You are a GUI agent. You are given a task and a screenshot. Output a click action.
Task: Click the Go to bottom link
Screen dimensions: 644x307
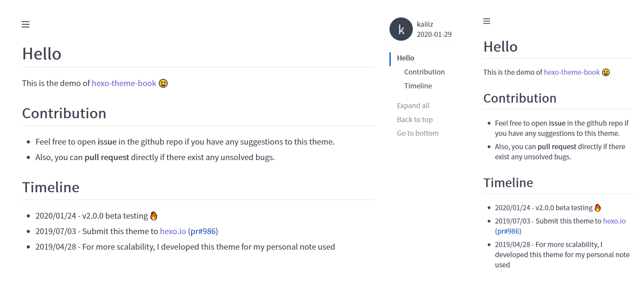point(417,133)
